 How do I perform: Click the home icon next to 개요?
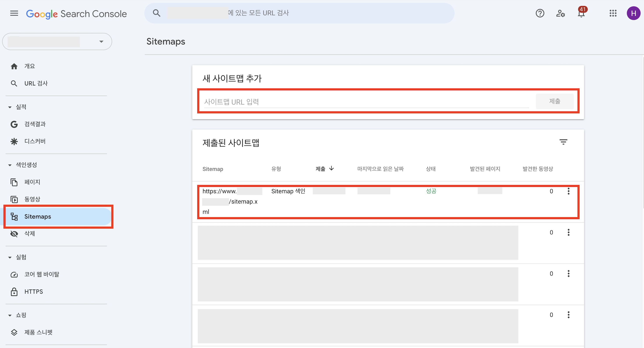[14, 66]
